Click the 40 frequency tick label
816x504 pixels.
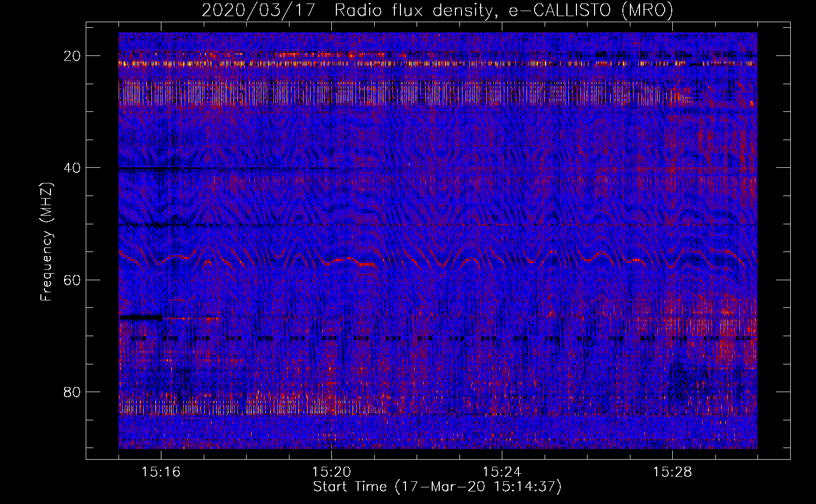pyautogui.click(x=73, y=168)
